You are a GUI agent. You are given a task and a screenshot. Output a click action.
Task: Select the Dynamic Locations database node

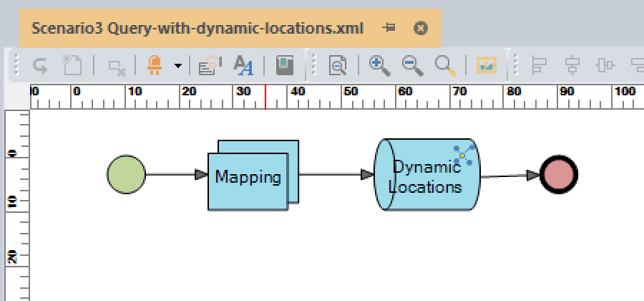(426, 174)
